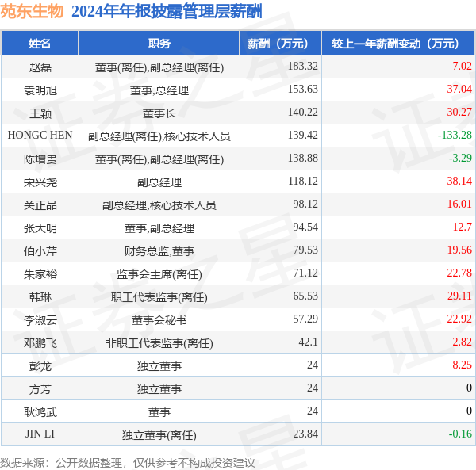The height and width of the screenshot is (470, 476).
Task: Click the change value 7.02
Action: [462, 66]
